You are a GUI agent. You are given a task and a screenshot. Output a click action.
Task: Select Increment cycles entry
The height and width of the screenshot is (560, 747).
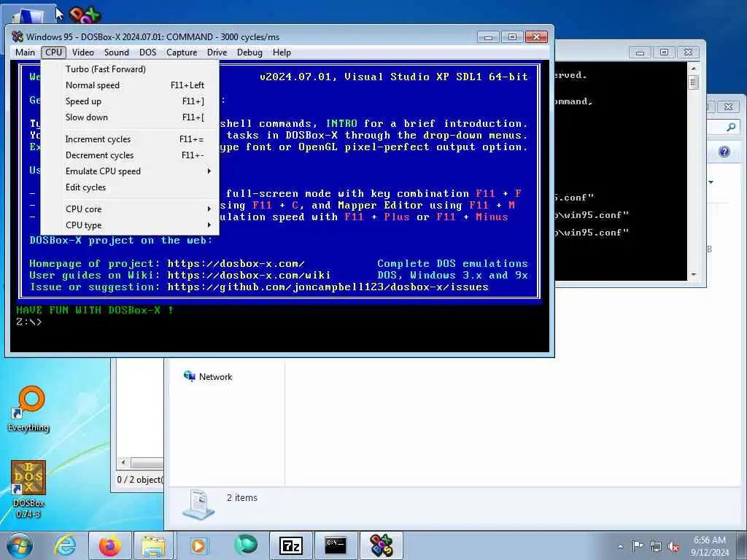point(130,139)
